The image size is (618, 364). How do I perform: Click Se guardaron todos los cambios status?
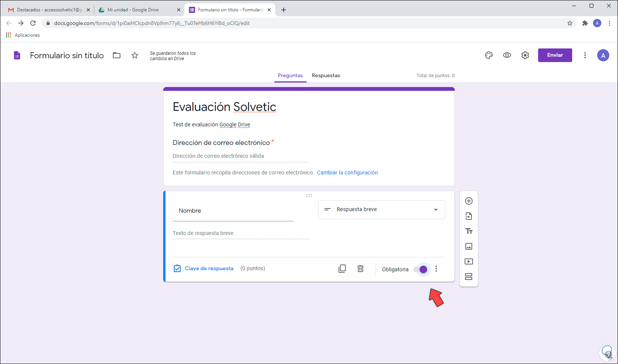173,56
